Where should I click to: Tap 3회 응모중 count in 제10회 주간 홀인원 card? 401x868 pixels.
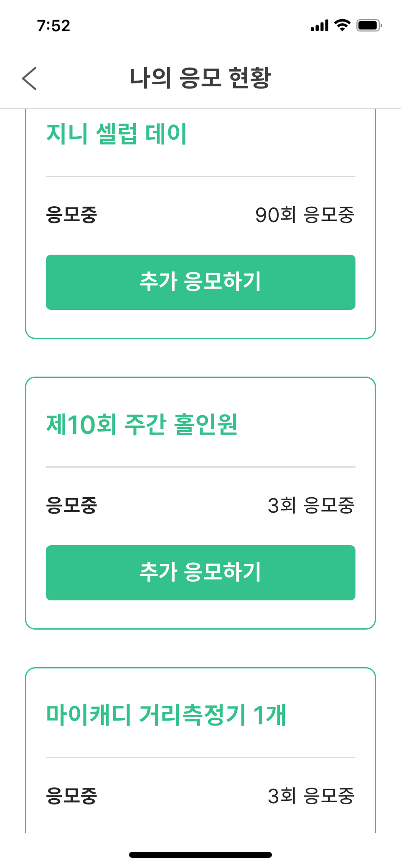(x=311, y=506)
